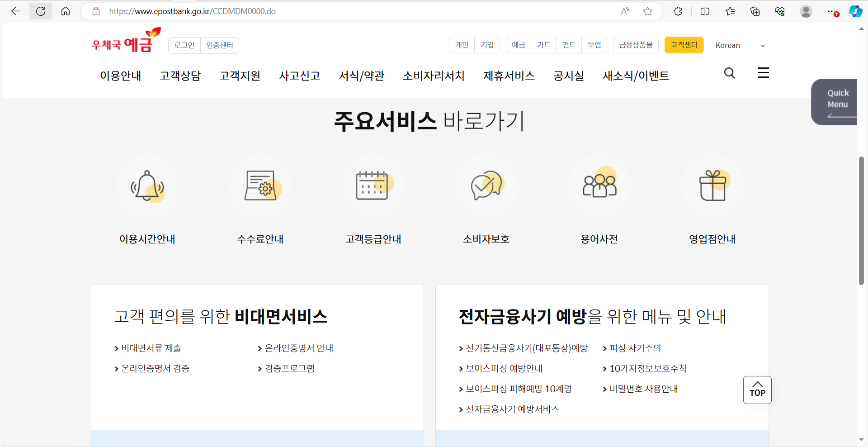Open 소비자리서치 main menu

(x=434, y=76)
